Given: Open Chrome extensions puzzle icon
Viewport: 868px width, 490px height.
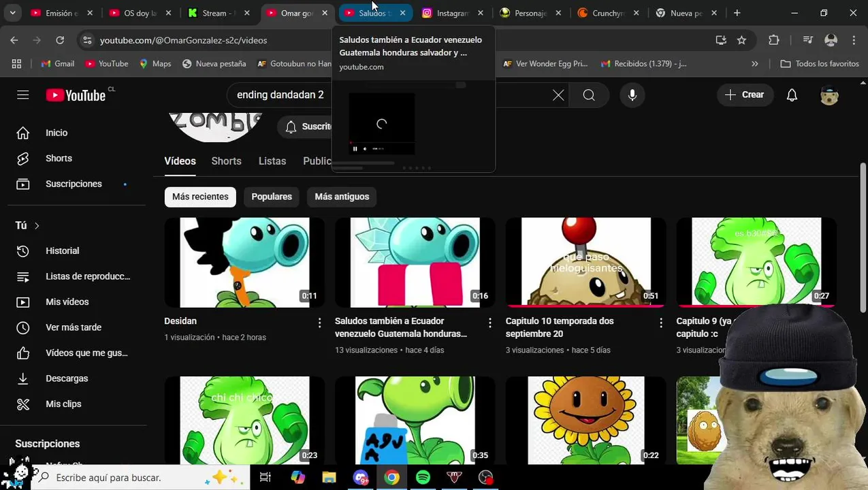Looking at the screenshot, I should pos(774,40).
